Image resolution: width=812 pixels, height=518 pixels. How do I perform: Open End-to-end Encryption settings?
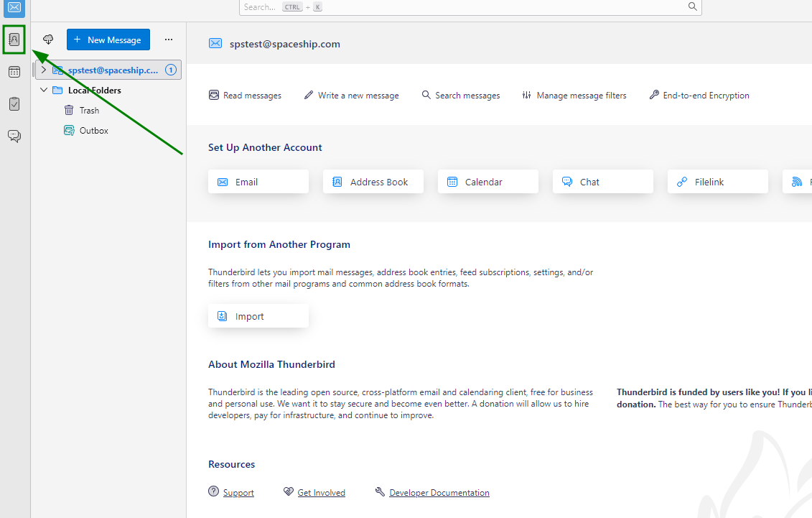(698, 95)
